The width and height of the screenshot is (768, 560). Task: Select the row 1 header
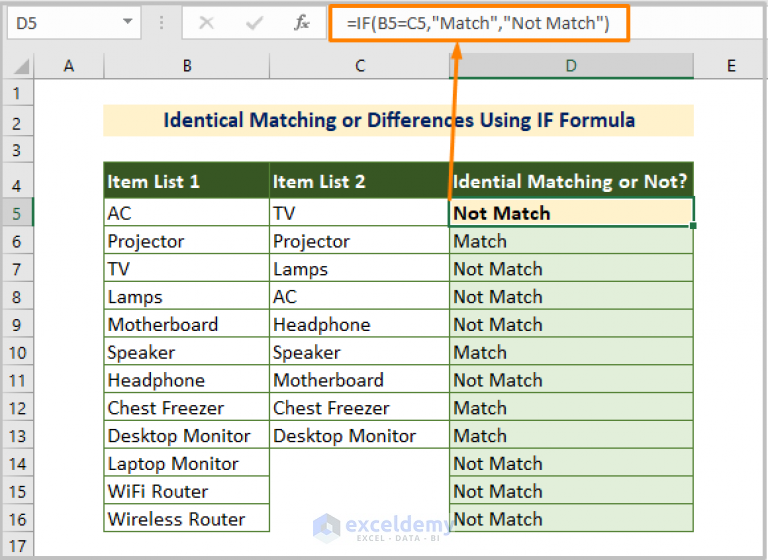point(17,93)
